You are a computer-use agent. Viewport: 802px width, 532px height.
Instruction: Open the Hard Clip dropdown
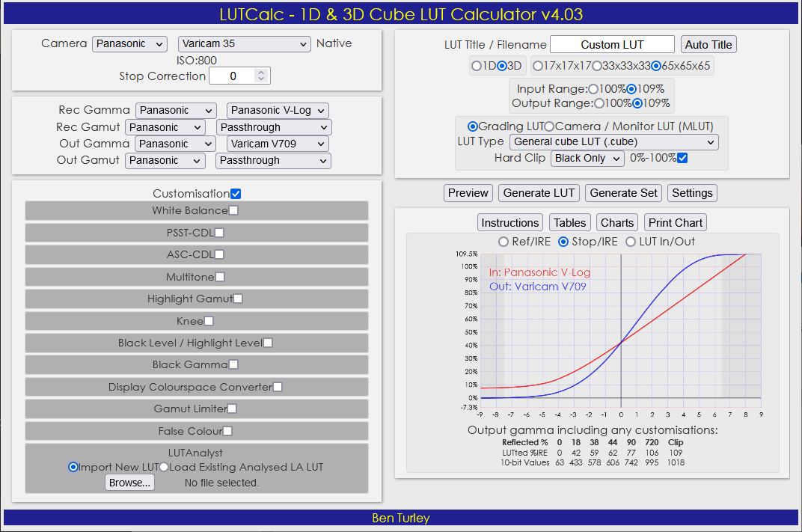[x=587, y=159]
